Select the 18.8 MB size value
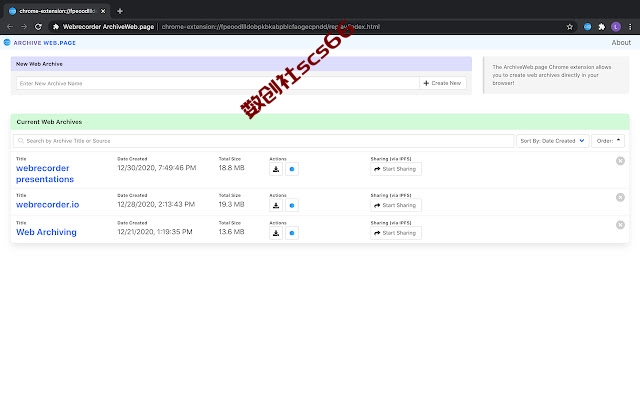The height and width of the screenshot is (400, 640). 231,168
